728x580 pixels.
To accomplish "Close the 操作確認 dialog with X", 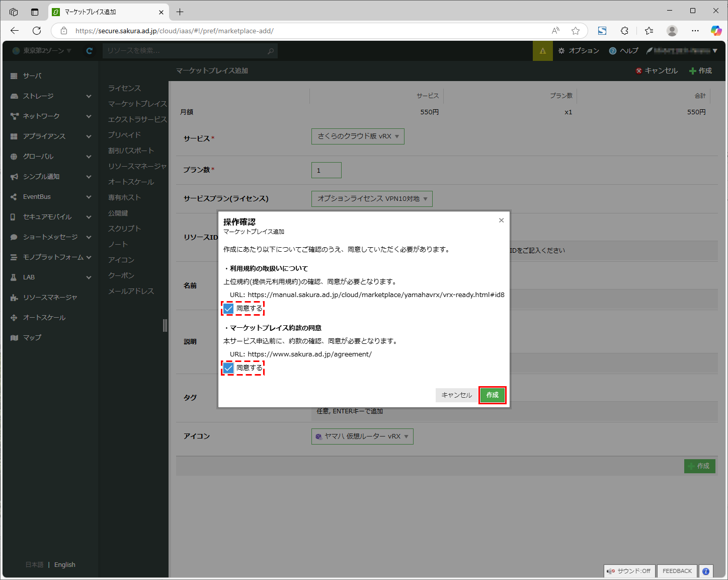I will tap(501, 221).
